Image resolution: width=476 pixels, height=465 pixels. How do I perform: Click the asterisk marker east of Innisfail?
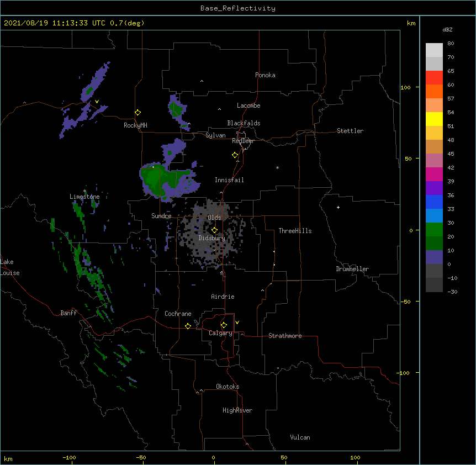(x=277, y=167)
